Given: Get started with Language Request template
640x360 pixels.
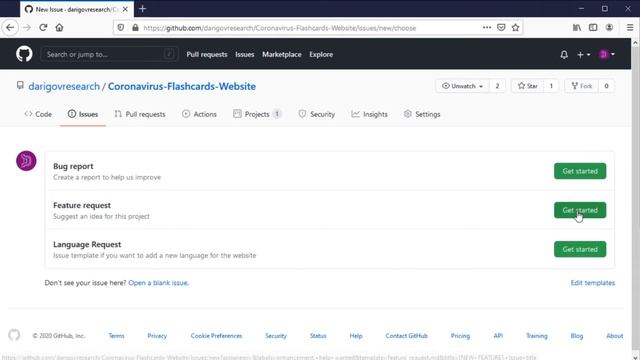Looking at the screenshot, I should coord(580,249).
